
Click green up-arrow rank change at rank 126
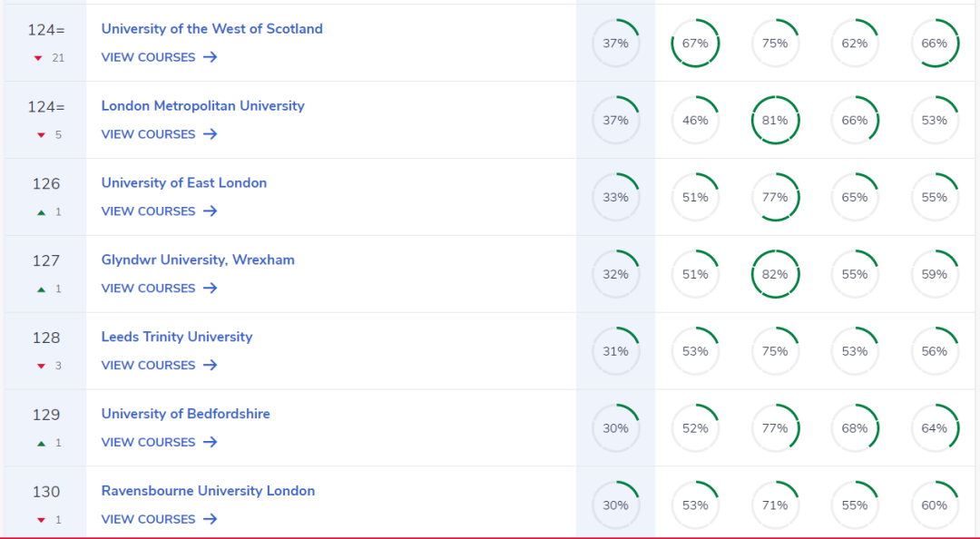(x=41, y=212)
